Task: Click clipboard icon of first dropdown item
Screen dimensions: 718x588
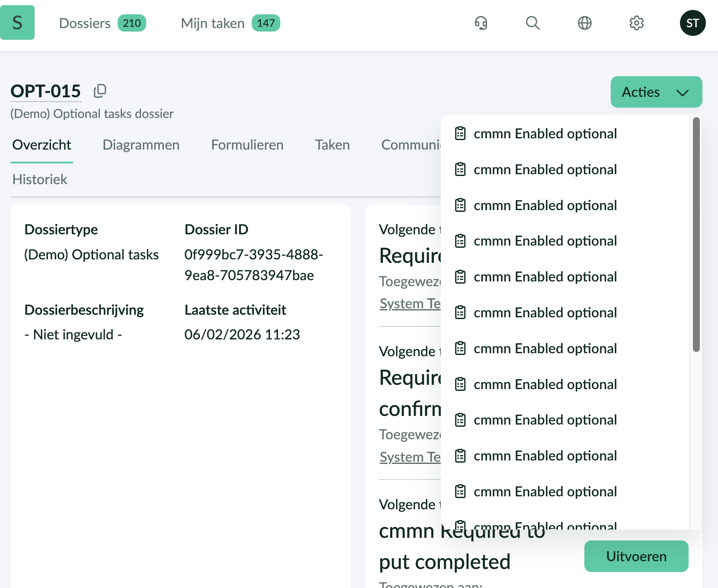Action: coord(460,134)
